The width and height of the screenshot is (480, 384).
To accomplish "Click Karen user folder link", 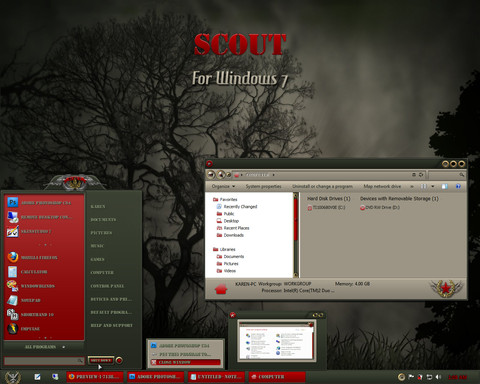I will point(98,207).
